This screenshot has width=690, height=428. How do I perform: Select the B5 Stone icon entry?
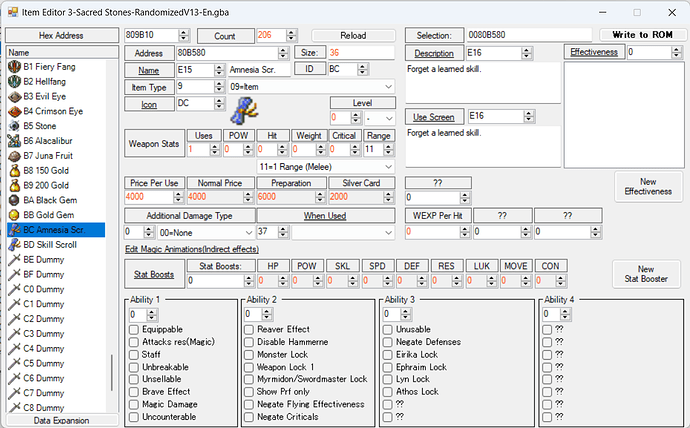(14, 127)
